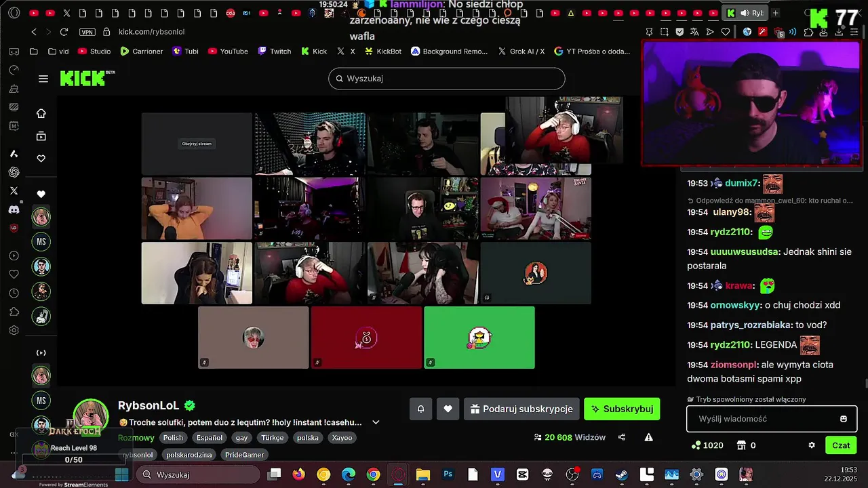Toggle stream notifications bell button
Screen dimensions: 868x488
(421, 409)
